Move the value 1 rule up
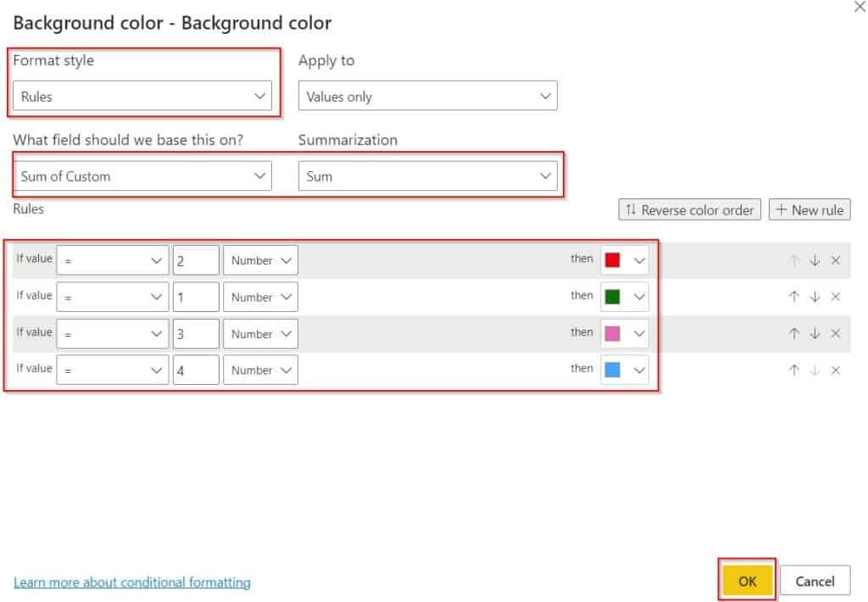This screenshot has width=868, height=602. point(793,297)
